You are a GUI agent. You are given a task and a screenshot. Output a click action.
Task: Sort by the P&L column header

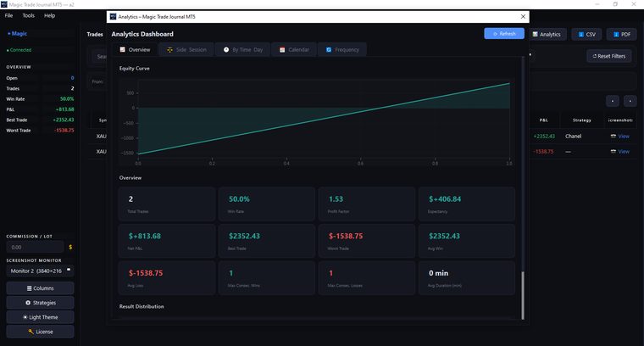point(543,120)
